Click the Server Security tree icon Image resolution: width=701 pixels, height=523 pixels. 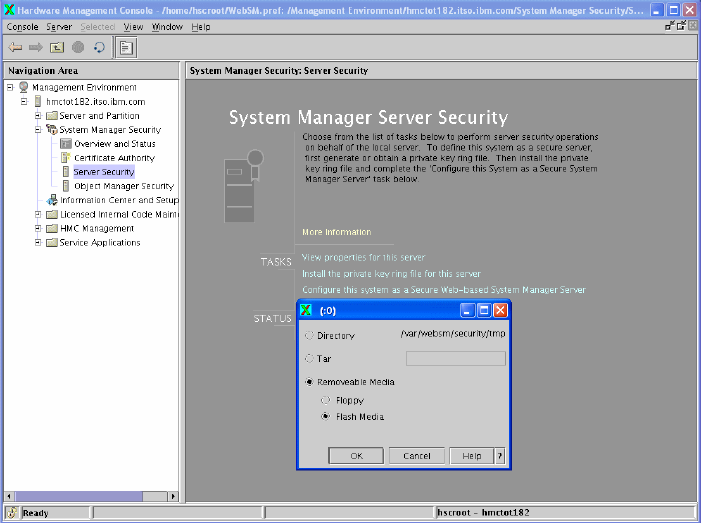(x=66, y=172)
